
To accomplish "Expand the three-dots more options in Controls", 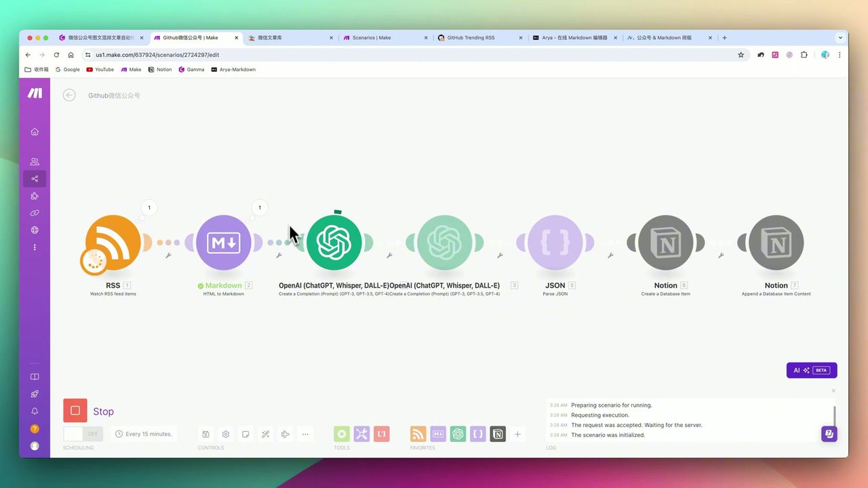I will click(305, 434).
